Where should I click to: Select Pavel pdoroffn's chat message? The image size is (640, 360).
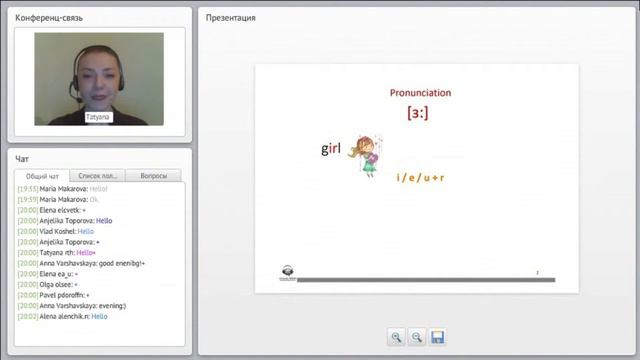pos(53,295)
